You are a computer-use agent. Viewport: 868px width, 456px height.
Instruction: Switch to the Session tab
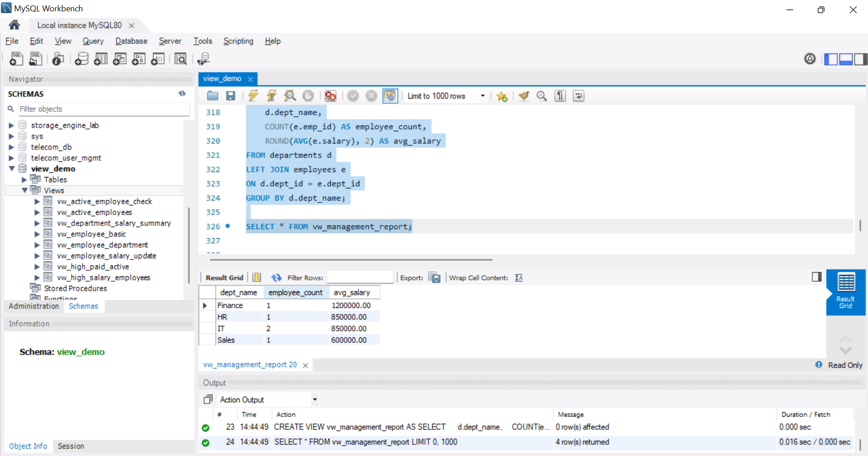(71, 446)
